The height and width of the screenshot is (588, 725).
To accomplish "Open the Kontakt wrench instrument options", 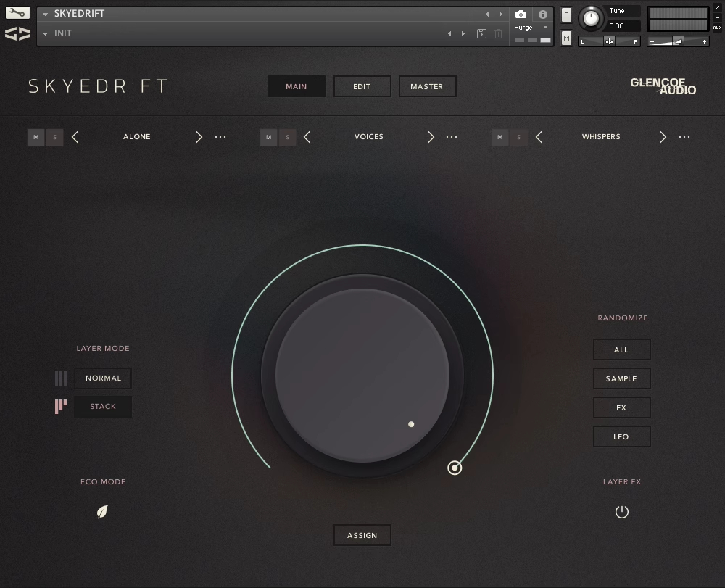I will click(x=17, y=12).
